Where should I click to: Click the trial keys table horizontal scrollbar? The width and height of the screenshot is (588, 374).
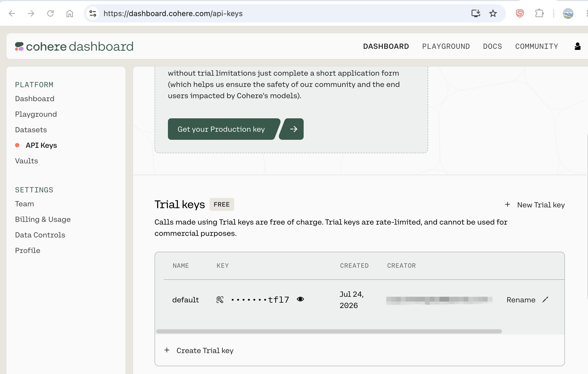point(329,331)
